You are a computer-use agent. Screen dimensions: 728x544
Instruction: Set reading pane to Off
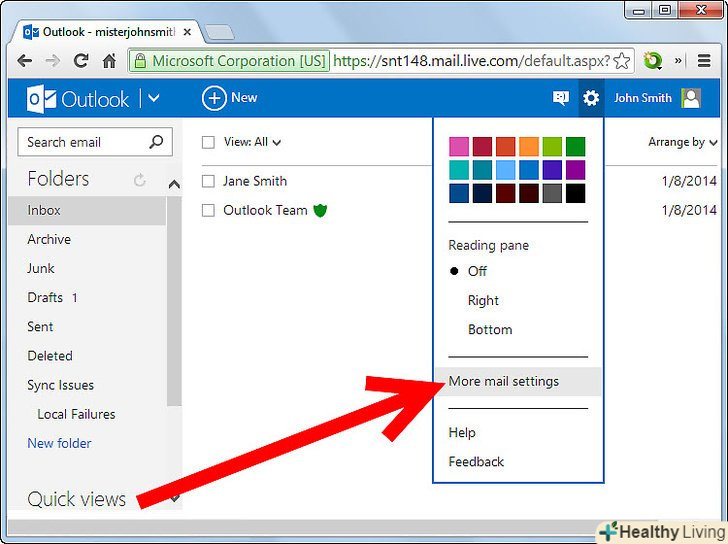click(x=477, y=271)
